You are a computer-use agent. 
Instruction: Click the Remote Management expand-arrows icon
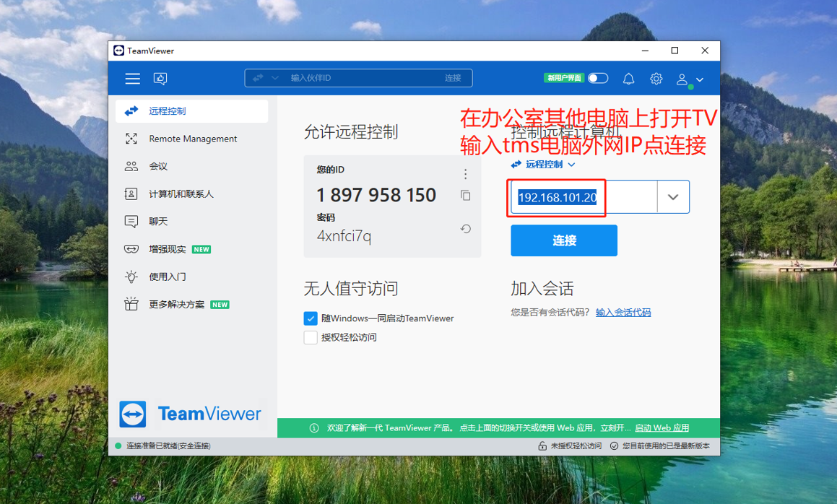click(x=131, y=139)
